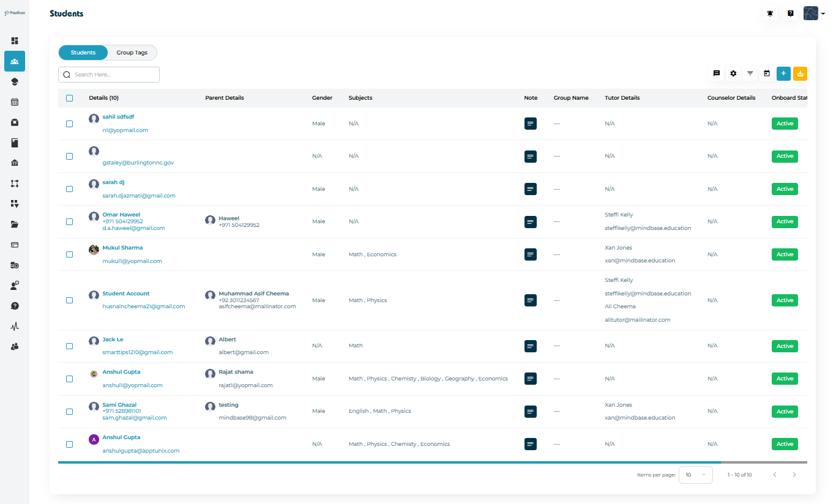Open the dashboard icon in the sidebar
Image resolution: width=836 pixels, height=504 pixels.
coord(15,40)
